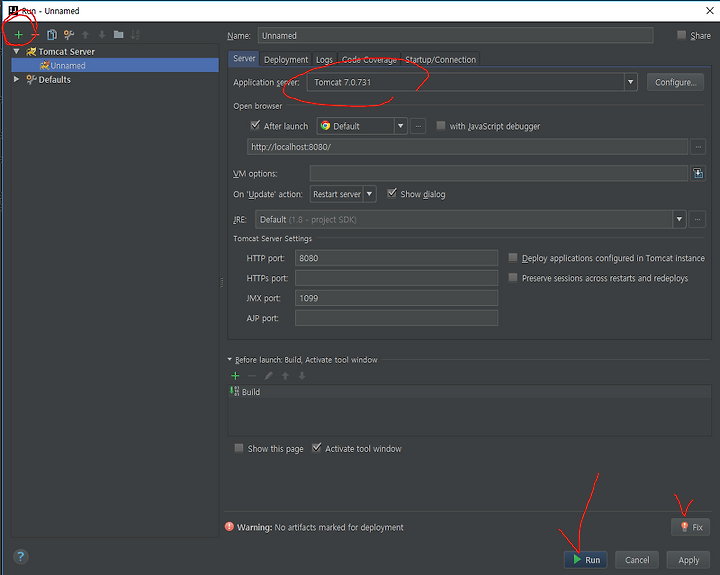The width and height of the screenshot is (720, 575).
Task: Click the Apply button
Action: pyautogui.click(x=688, y=560)
